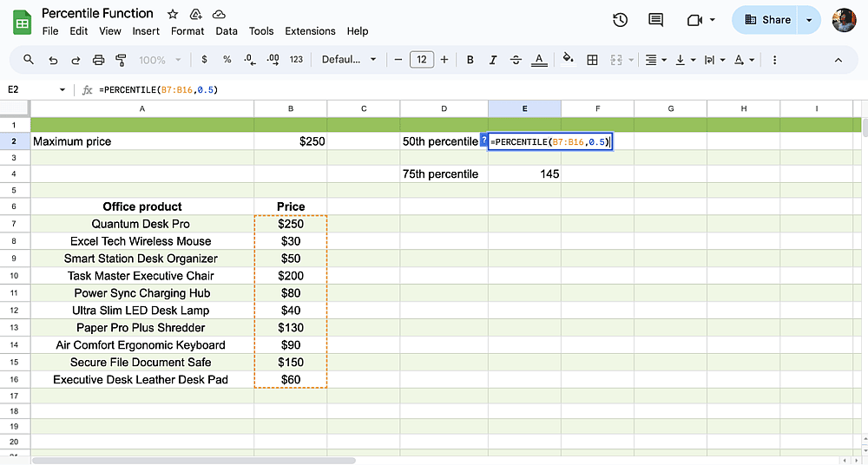Screen dimensions: 868x465
Task: Click the font size field
Action: tap(421, 60)
